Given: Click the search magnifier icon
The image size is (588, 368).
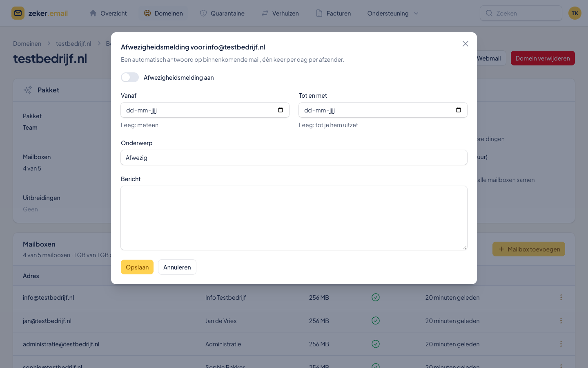Looking at the screenshot, I should (489, 13).
